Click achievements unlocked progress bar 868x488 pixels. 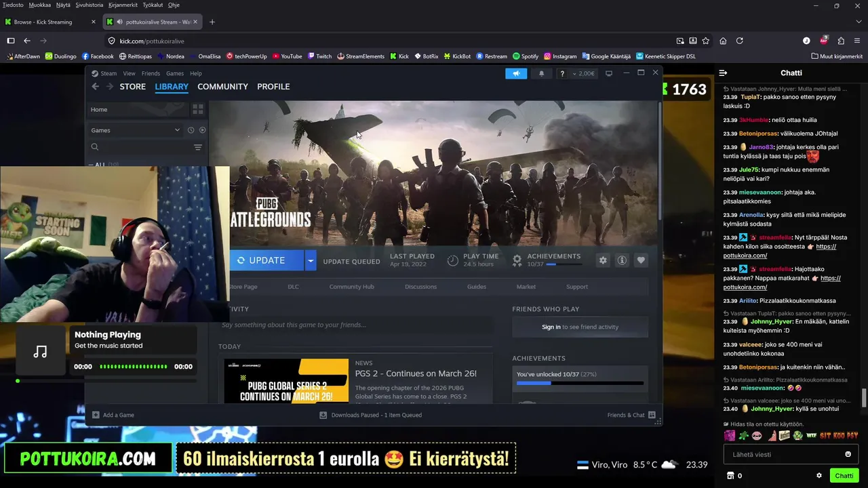[580, 383]
